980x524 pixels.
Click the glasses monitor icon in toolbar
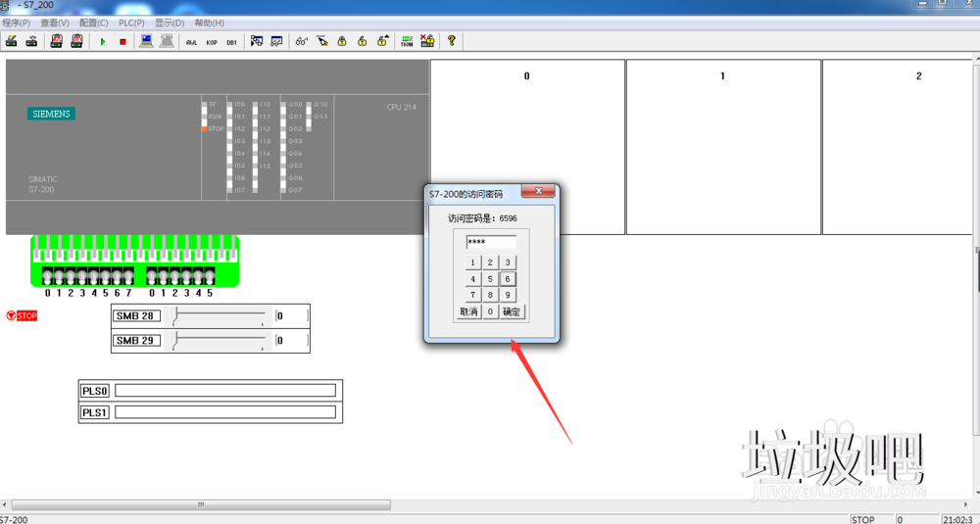coord(301,41)
